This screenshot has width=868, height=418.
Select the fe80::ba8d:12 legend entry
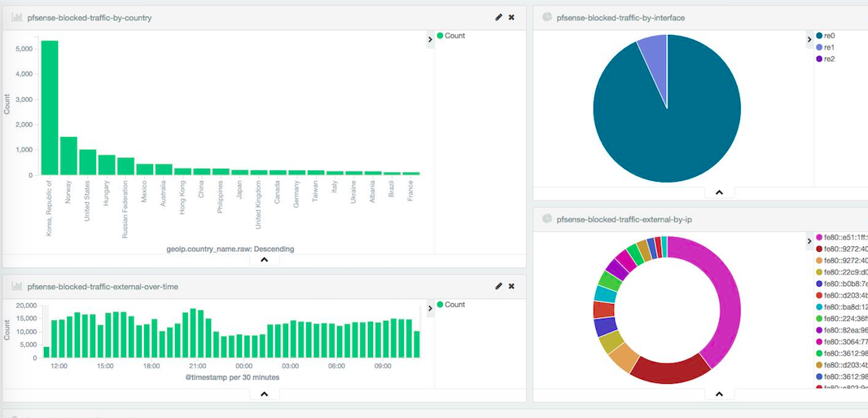click(x=841, y=306)
